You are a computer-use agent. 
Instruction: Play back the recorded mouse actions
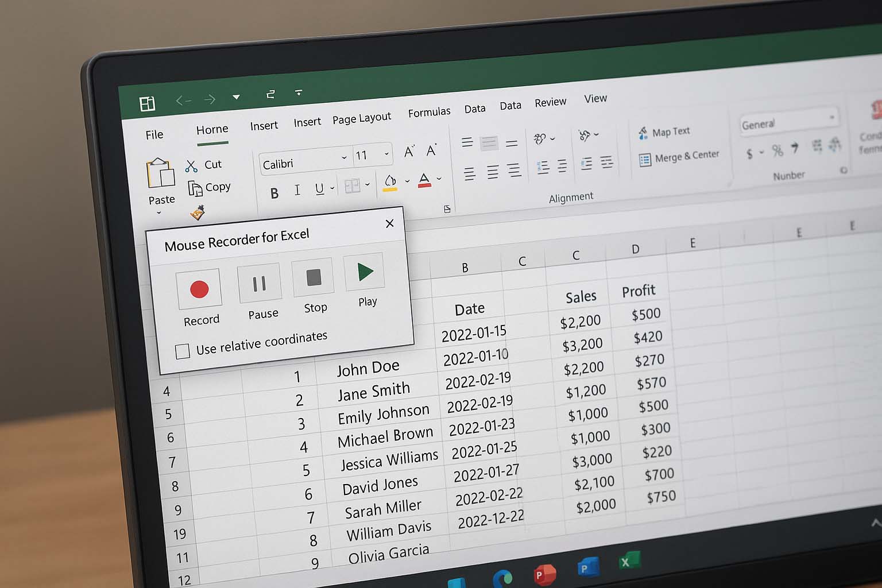[x=364, y=272]
